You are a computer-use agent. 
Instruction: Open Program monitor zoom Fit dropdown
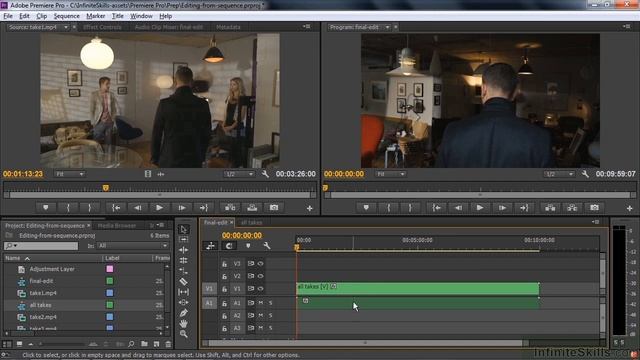390,174
